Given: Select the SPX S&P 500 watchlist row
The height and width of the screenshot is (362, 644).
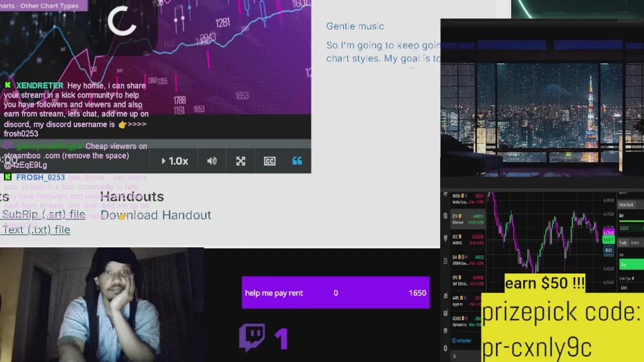Looking at the screenshot, I should (x=467, y=281).
